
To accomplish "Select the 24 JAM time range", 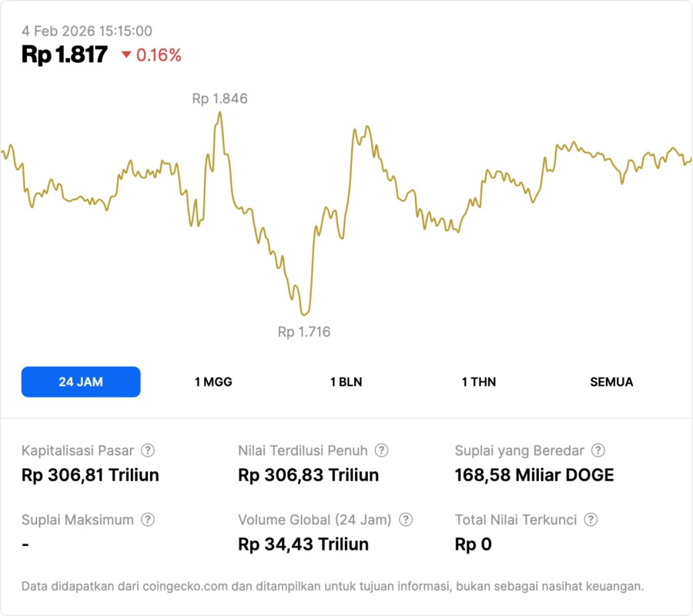I will pos(81,382).
